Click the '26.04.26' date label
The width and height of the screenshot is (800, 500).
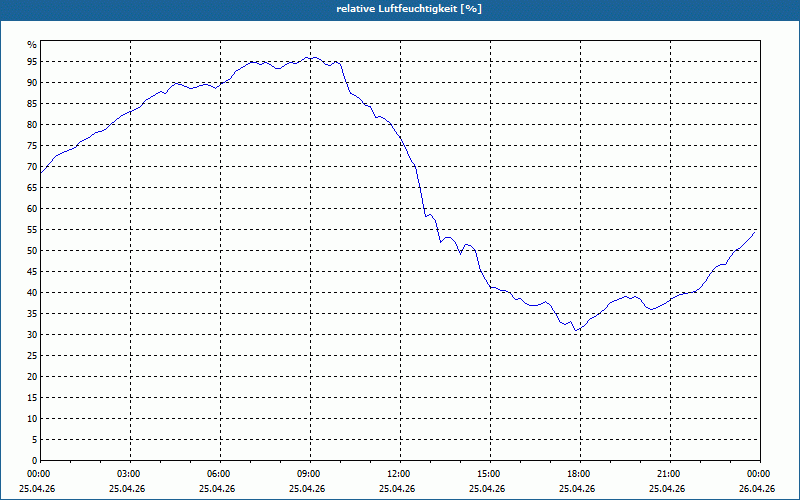tap(758, 489)
